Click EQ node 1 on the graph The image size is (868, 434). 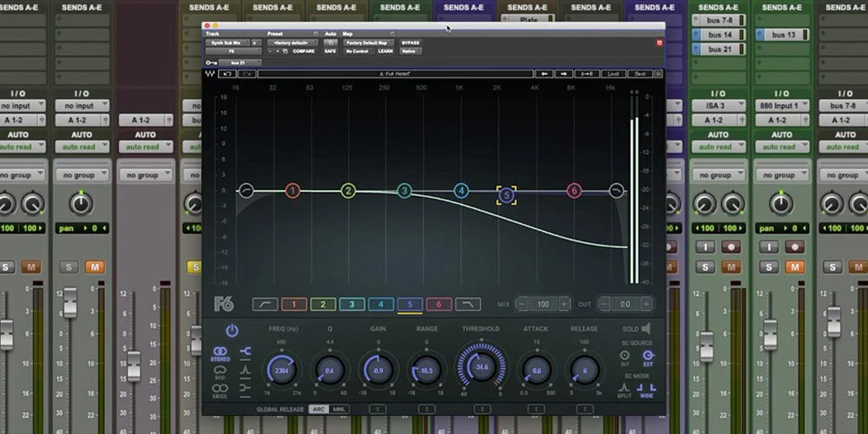[293, 192]
